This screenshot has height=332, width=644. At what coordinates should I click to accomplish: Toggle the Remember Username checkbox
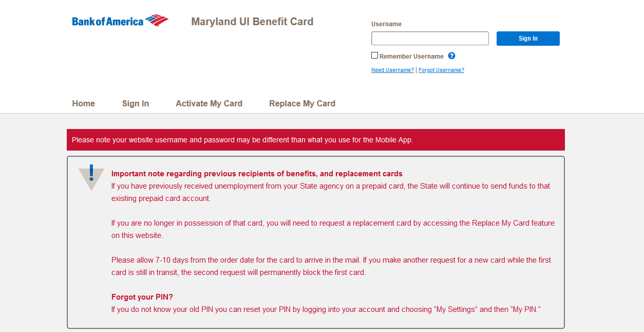tap(374, 56)
